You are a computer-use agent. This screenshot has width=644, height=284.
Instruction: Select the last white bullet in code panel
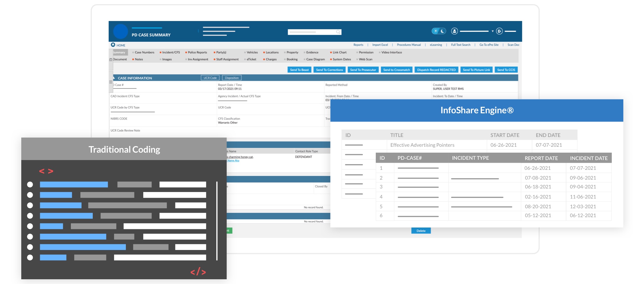[30, 257]
